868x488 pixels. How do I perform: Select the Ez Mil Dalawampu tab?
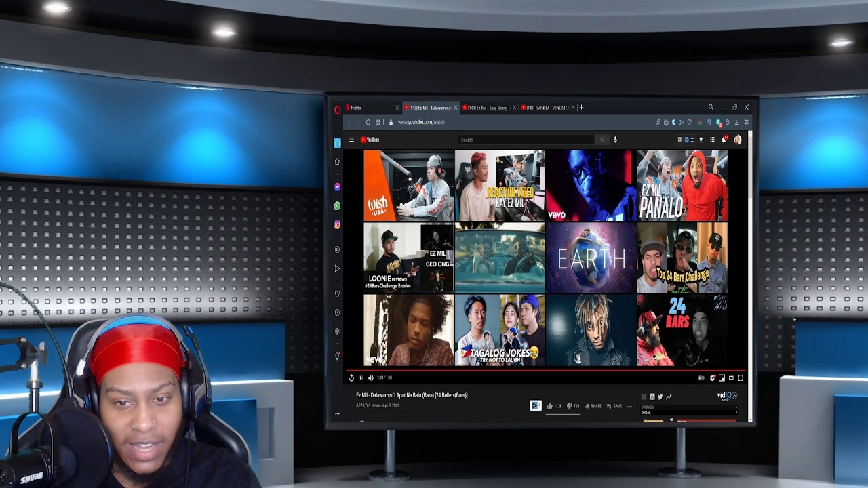pos(430,108)
